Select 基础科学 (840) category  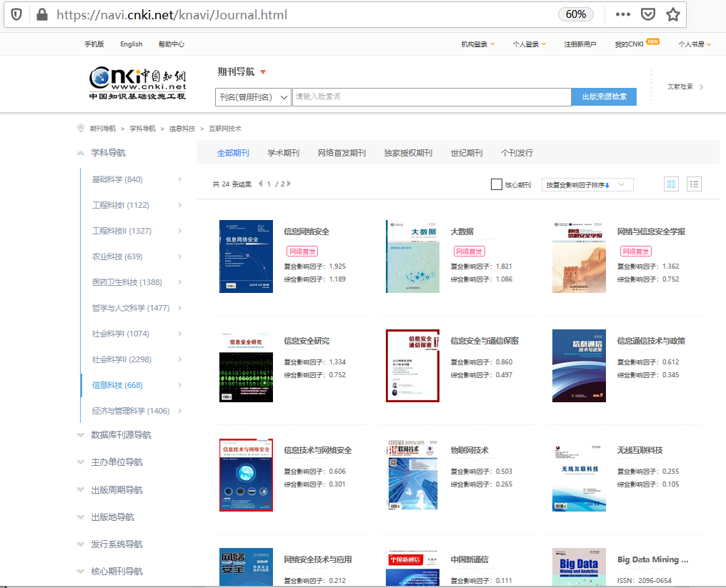(117, 179)
